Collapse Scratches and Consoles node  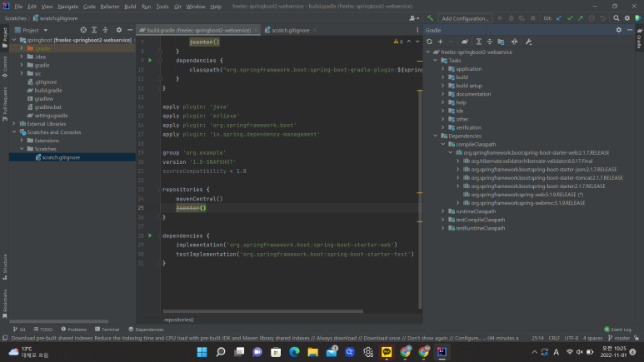(14, 132)
